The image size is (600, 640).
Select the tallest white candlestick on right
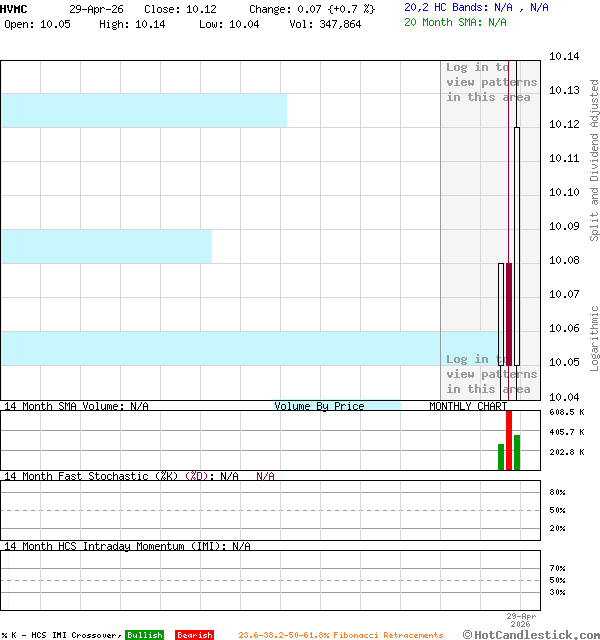tap(517, 245)
